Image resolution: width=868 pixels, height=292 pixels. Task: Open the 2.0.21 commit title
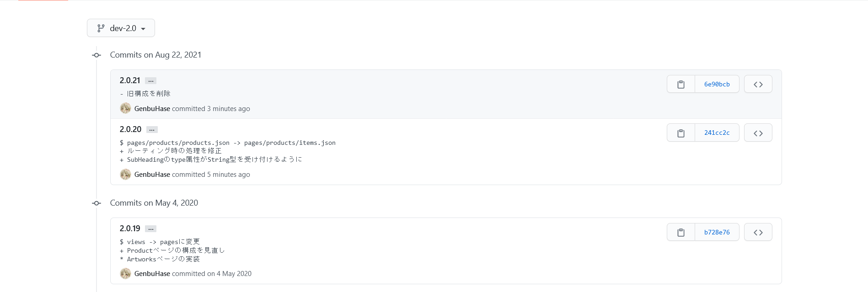(x=130, y=80)
